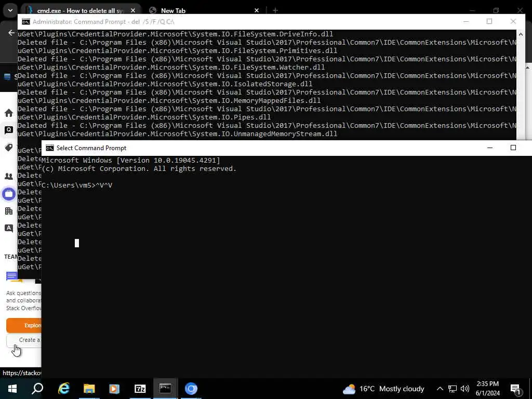
Task: Maximize the Select Command Prompt window
Action: [x=513, y=148]
